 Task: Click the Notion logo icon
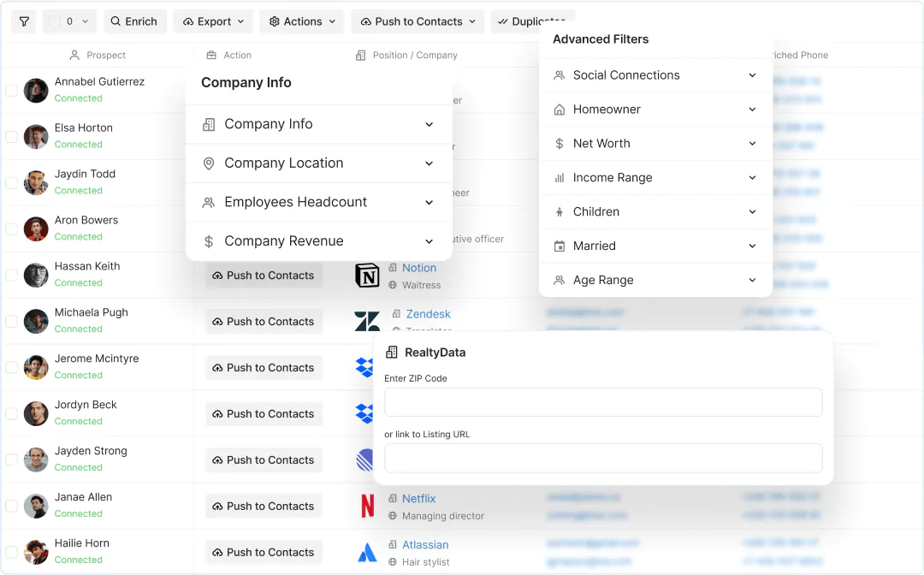tap(367, 276)
